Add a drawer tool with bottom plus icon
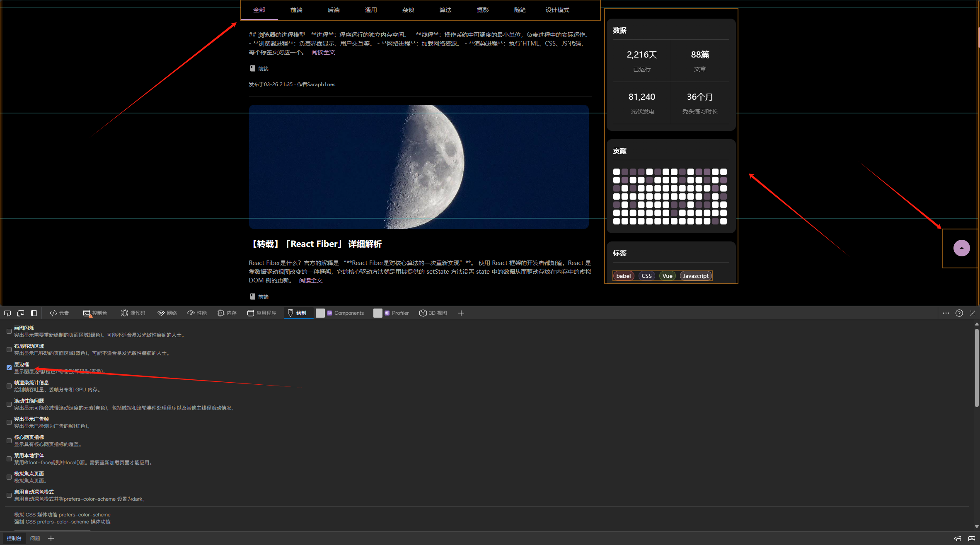The height and width of the screenshot is (545, 980). pos(51,538)
